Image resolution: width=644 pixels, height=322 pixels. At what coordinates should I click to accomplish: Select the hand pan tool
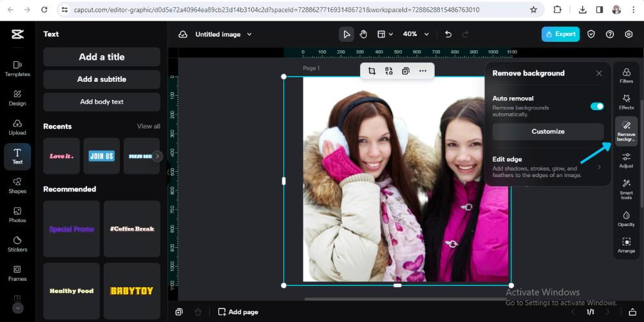(364, 34)
